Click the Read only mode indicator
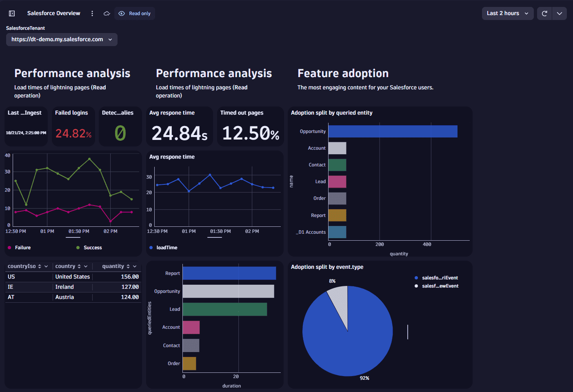Screen dimensions: 573x392 pos(135,13)
